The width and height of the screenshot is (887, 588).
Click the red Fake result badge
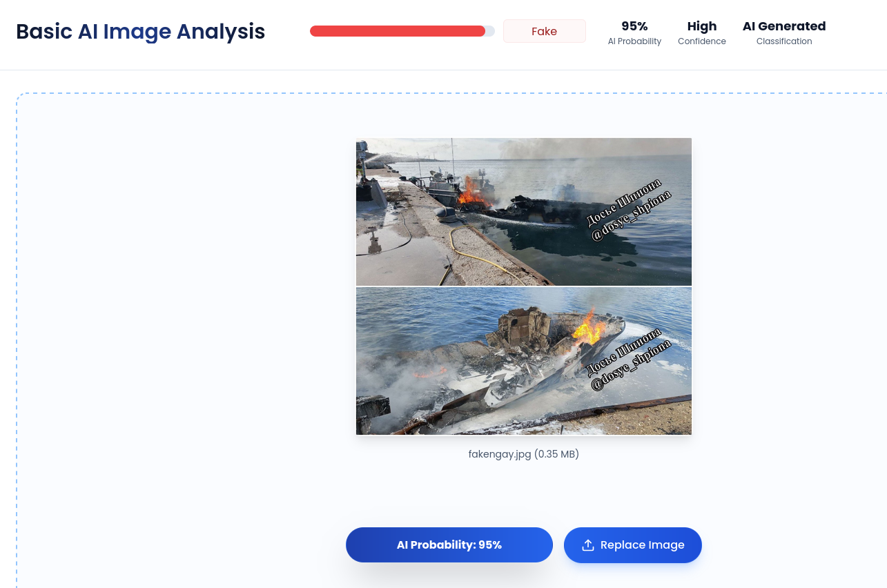(545, 31)
